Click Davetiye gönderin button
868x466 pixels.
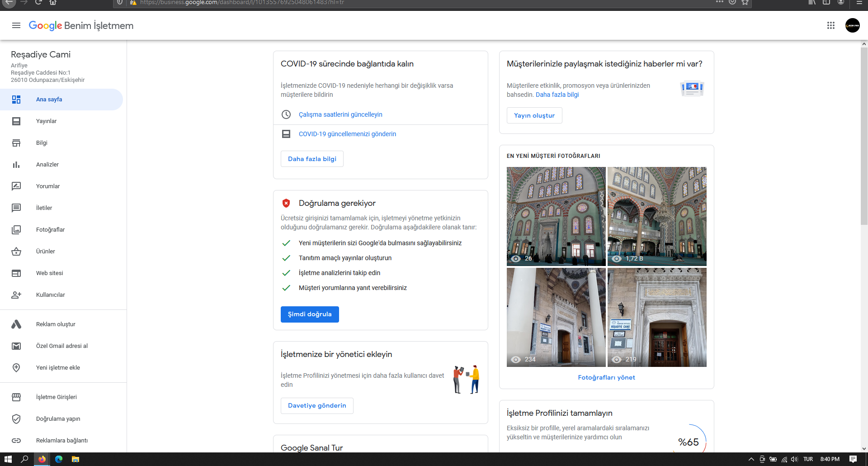pyautogui.click(x=317, y=406)
